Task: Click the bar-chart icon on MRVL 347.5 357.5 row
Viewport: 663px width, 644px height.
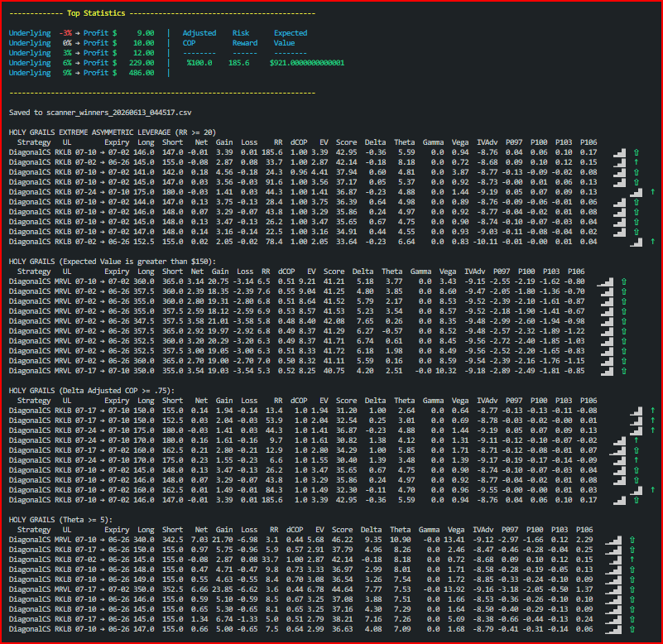Action: (x=607, y=321)
